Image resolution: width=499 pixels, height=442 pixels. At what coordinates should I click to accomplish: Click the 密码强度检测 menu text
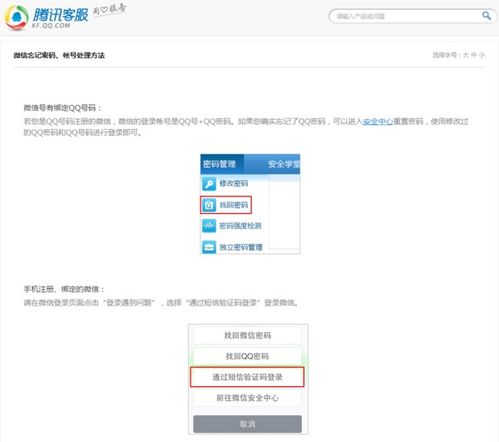pyautogui.click(x=240, y=226)
